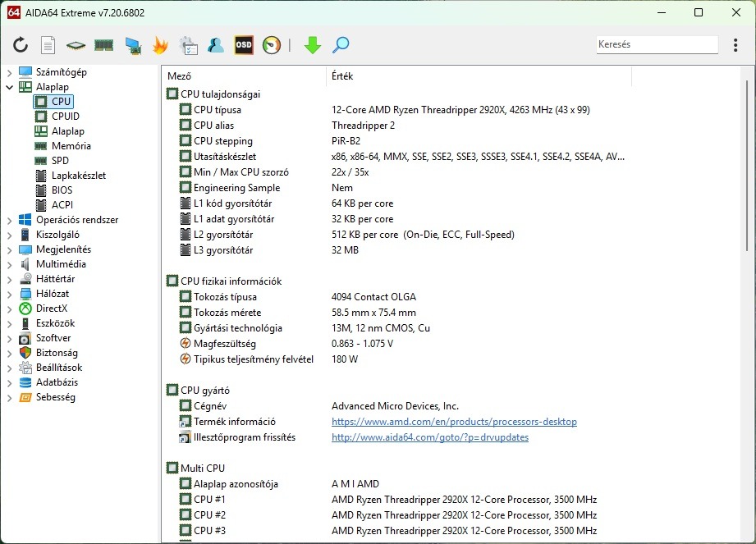Screen dimensions: 756x544
Task: Click the green download arrow icon
Action: tap(312, 45)
